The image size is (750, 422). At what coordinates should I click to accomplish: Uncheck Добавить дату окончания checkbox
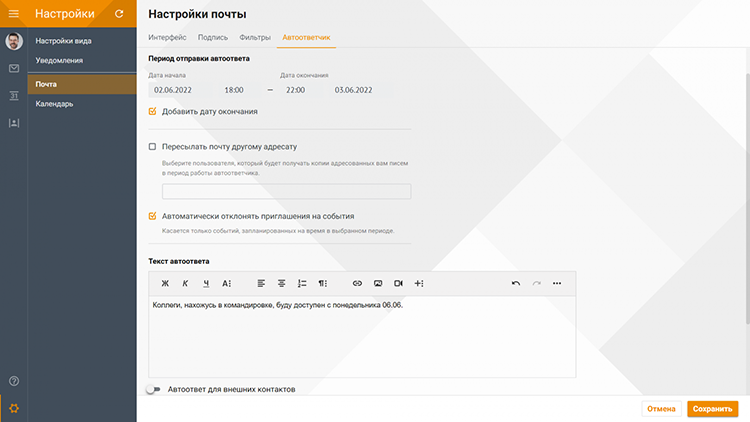(153, 111)
